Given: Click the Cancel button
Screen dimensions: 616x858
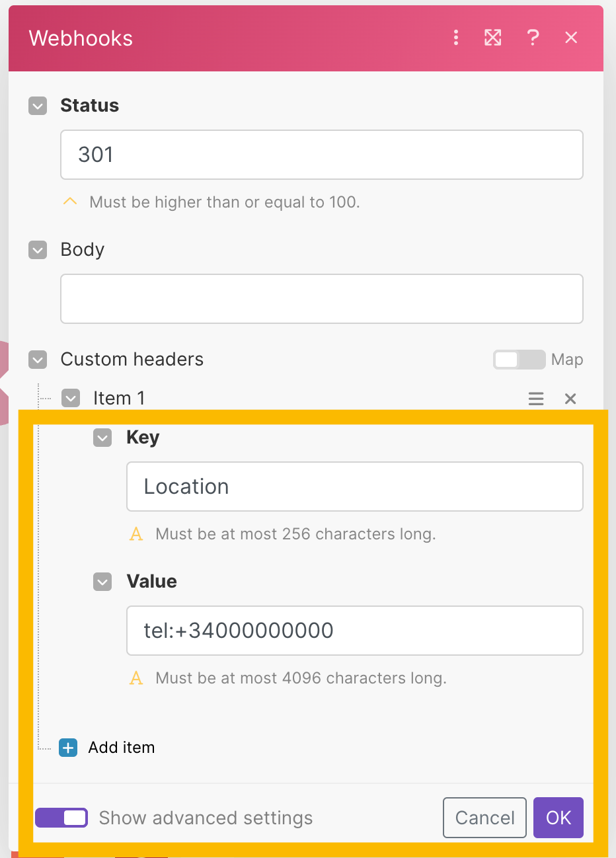Looking at the screenshot, I should (484, 818).
